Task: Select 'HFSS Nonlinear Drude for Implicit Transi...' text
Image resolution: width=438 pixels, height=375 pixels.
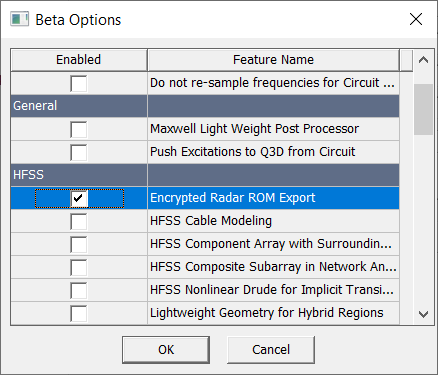Action: click(x=272, y=290)
